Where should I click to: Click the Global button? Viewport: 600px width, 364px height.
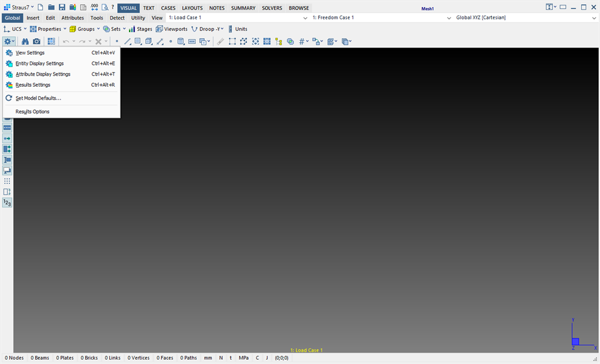pyautogui.click(x=12, y=17)
